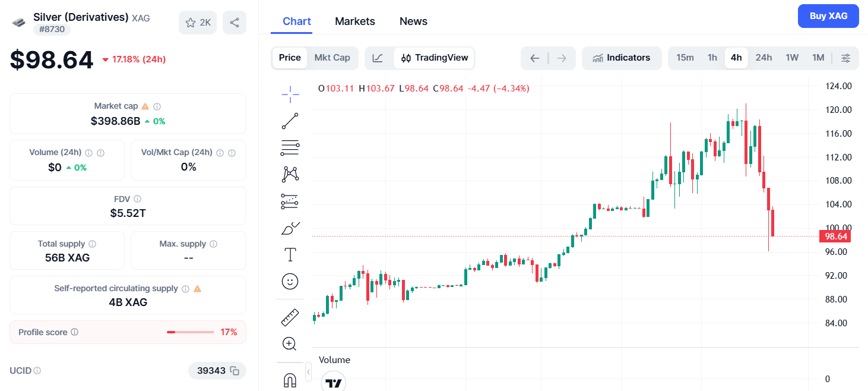Screen dimensions: 868x391
Task: Select the text annotation tool
Action: point(290,255)
